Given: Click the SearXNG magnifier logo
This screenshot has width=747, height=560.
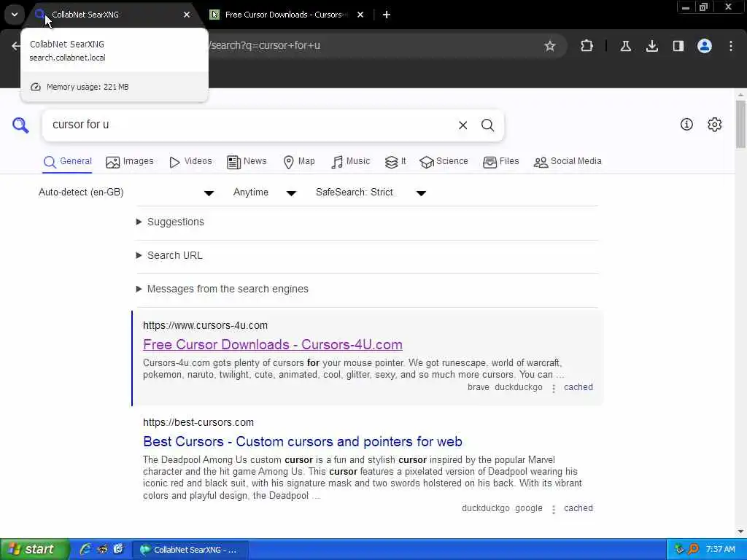Looking at the screenshot, I should 20,125.
